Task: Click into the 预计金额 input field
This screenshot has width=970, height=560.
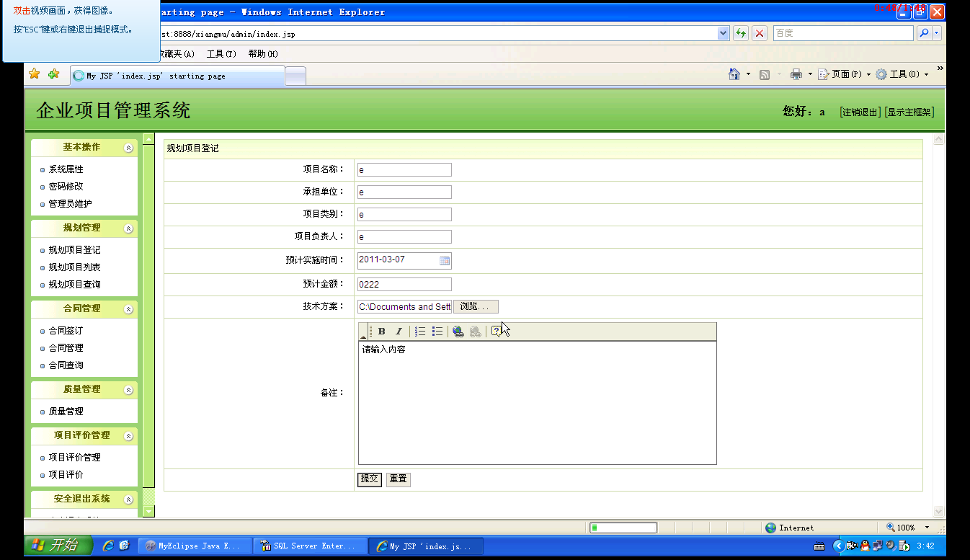Action: coord(404,284)
